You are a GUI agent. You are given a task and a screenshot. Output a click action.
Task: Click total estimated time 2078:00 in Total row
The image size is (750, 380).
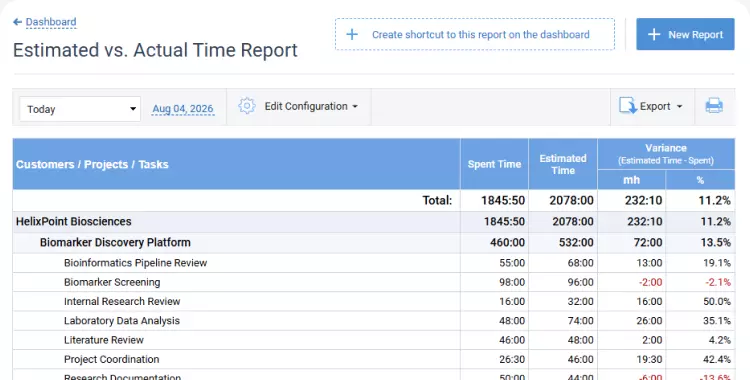click(571, 201)
